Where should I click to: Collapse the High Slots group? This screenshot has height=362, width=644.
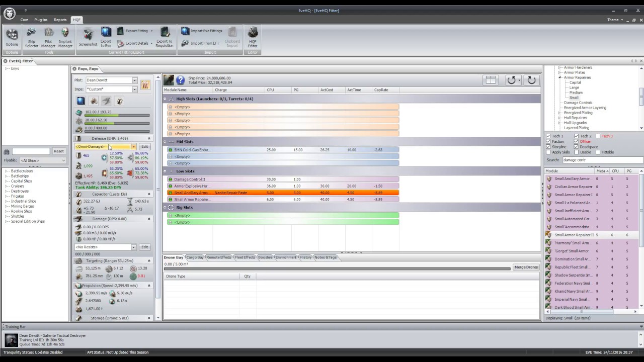[x=166, y=99]
